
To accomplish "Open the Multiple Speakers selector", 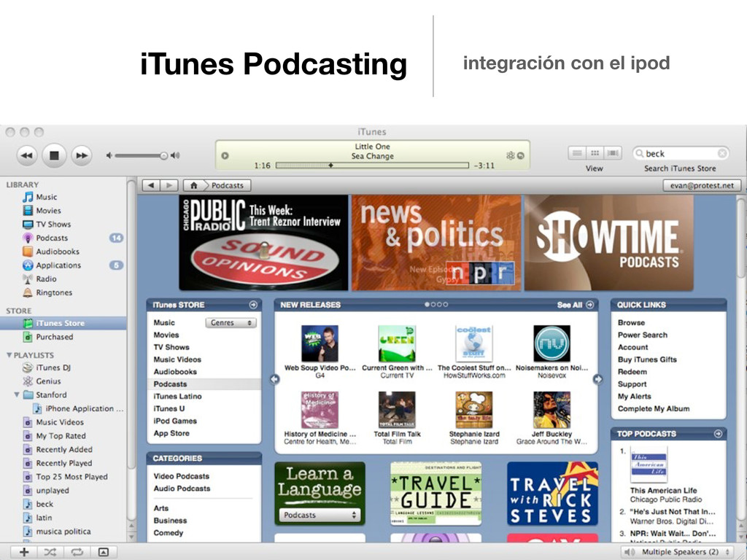I will [x=678, y=552].
